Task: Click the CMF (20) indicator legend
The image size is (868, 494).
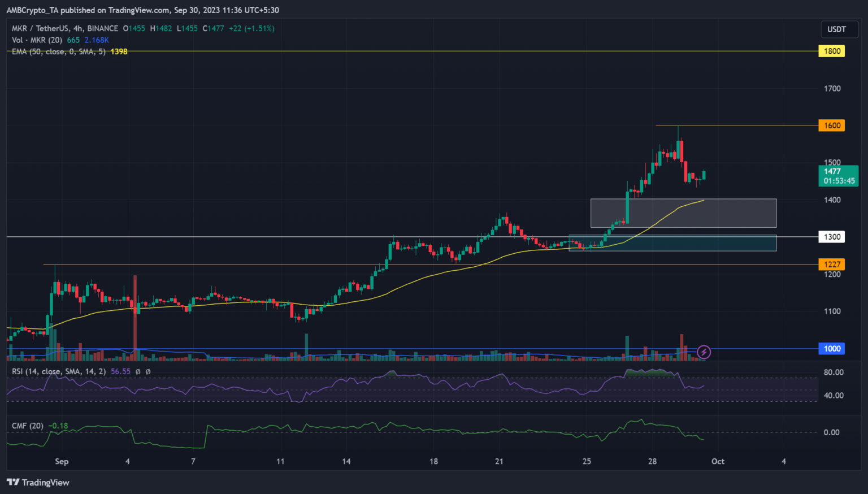Action: (x=28, y=426)
